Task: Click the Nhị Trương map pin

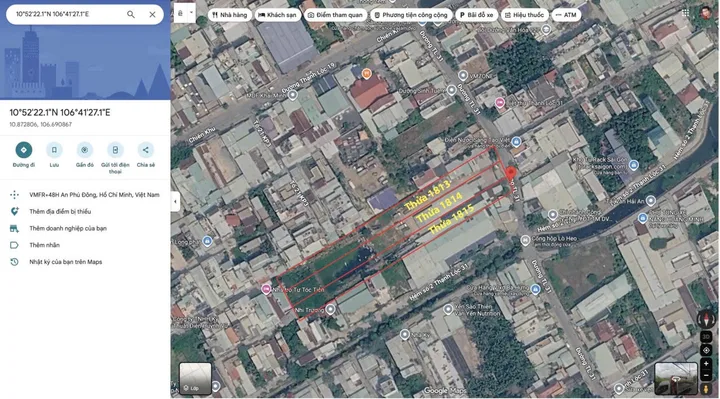Action: click(x=330, y=309)
